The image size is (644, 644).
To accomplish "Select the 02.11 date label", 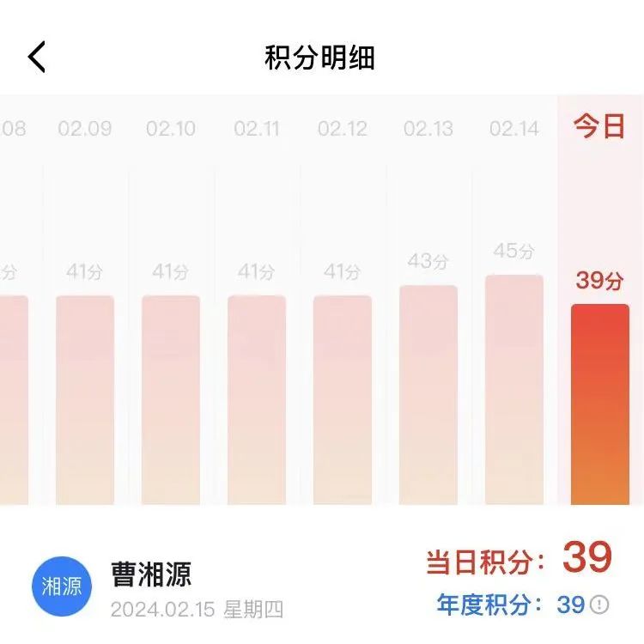I will click(x=257, y=129).
